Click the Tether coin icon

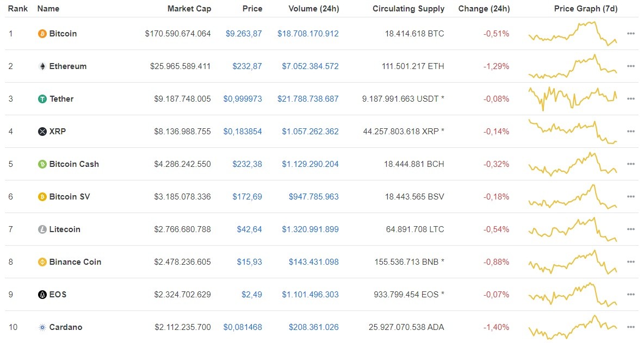(42, 98)
